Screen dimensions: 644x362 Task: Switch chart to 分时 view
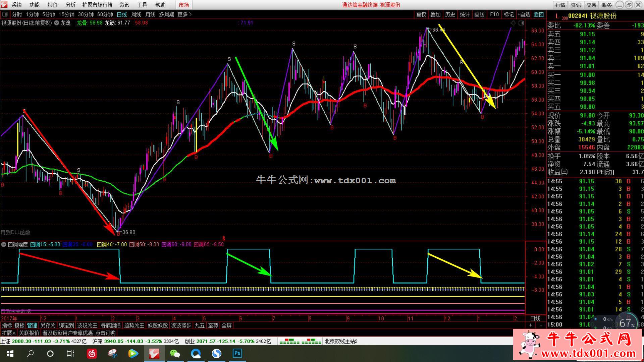tap(17, 14)
